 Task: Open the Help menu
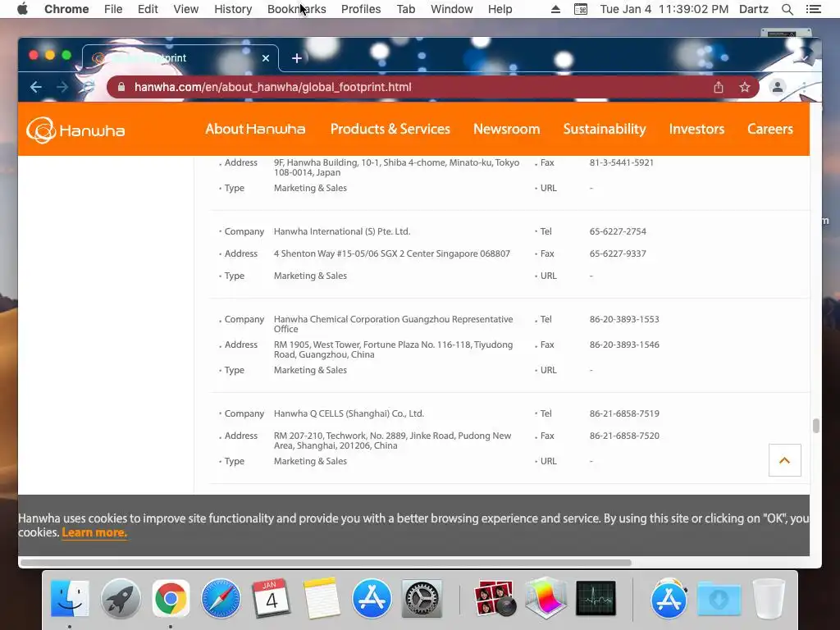pyautogui.click(x=500, y=9)
